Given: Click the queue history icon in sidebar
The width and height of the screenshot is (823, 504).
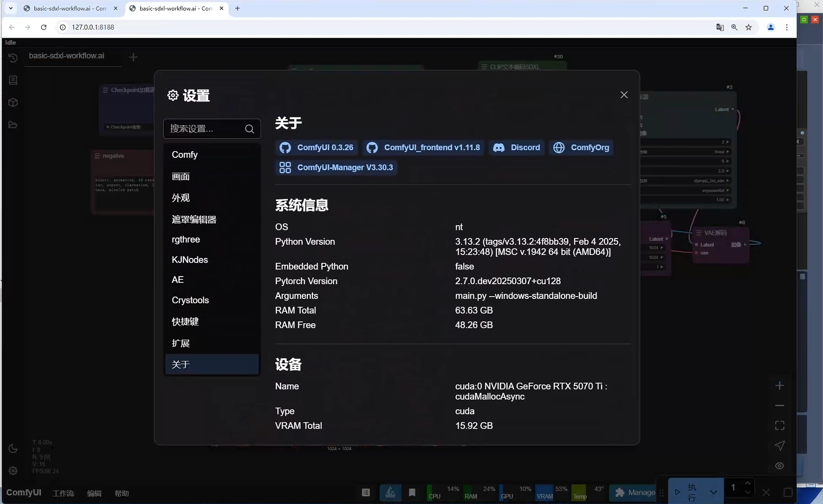Looking at the screenshot, I should (x=13, y=58).
